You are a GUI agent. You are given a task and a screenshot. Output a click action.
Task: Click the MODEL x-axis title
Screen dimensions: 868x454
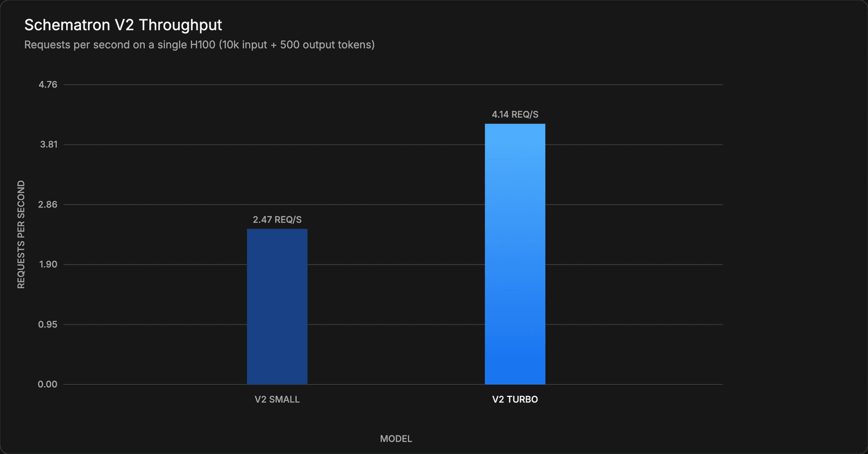click(396, 438)
